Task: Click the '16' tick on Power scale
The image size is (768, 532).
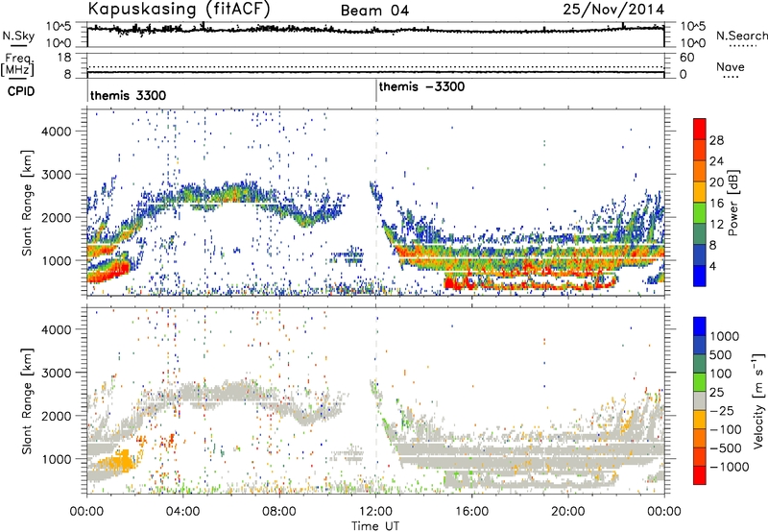Action: point(716,204)
